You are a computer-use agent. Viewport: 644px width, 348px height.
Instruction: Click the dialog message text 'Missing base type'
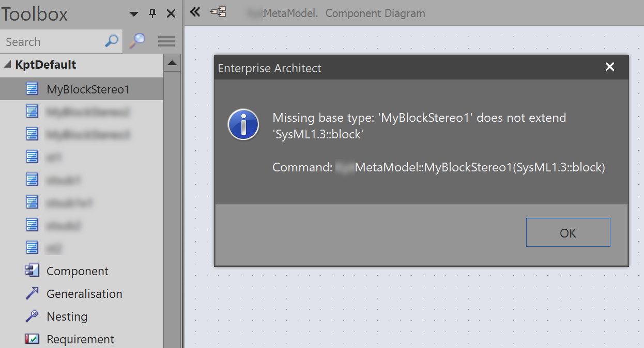(419, 125)
